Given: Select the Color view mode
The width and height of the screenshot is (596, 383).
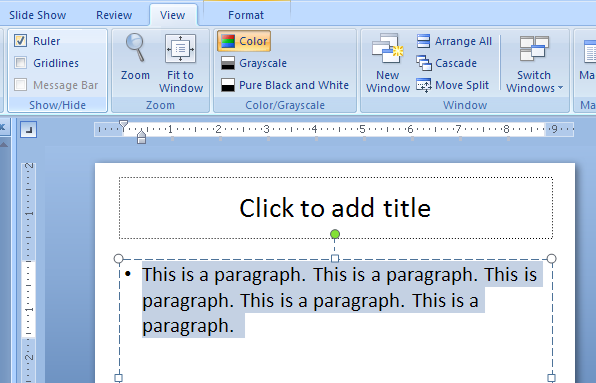Looking at the screenshot, I should (x=244, y=41).
